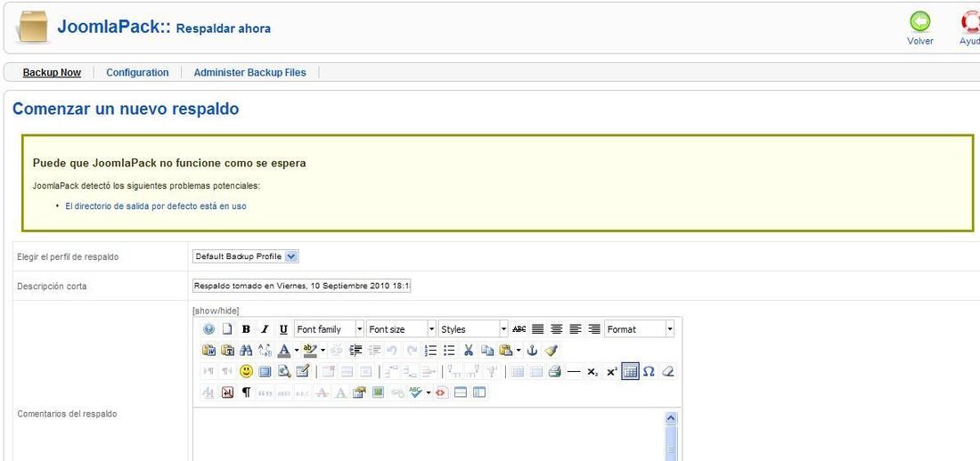This screenshot has width=980, height=461.
Task: Click the copy icon
Action: click(x=486, y=351)
